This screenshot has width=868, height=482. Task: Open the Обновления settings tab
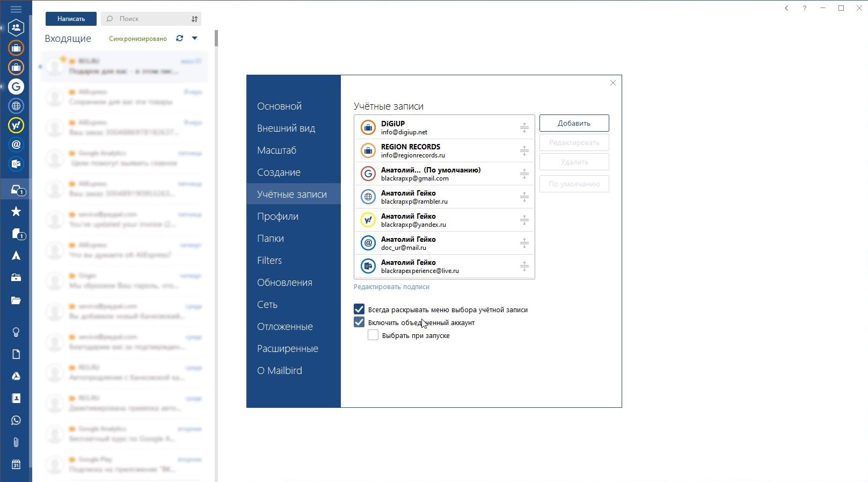pos(294,283)
